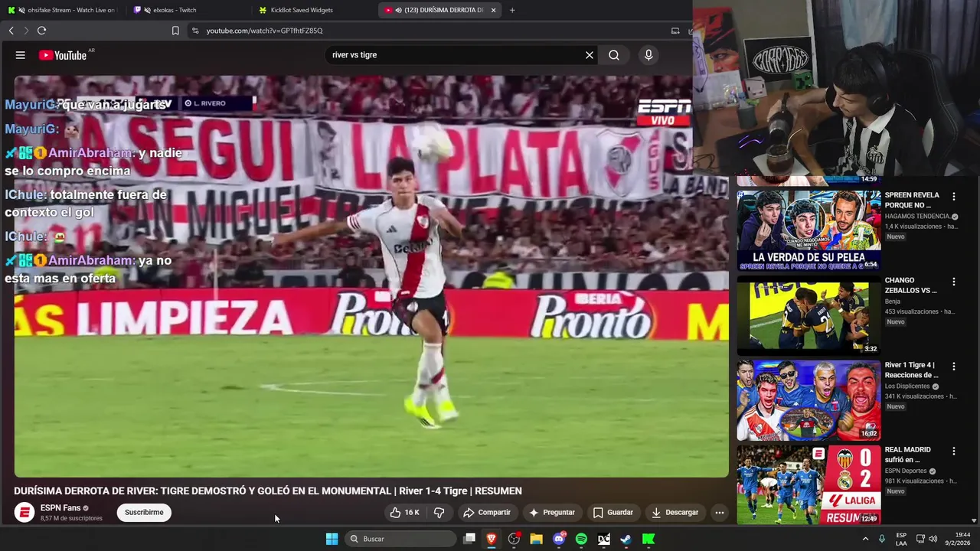Open the tray microphone status icon
This screenshot has width=980, height=551.
pyautogui.click(x=882, y=539)
